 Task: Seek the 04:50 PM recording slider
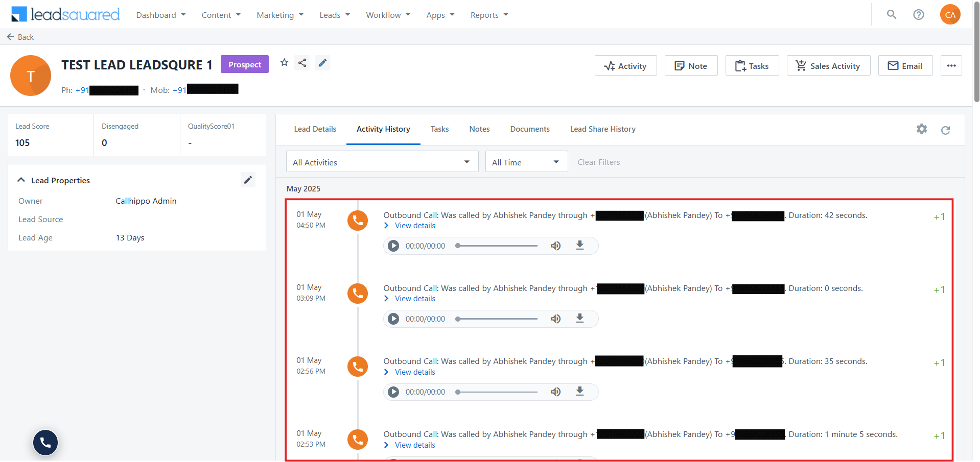pos(497,246)
